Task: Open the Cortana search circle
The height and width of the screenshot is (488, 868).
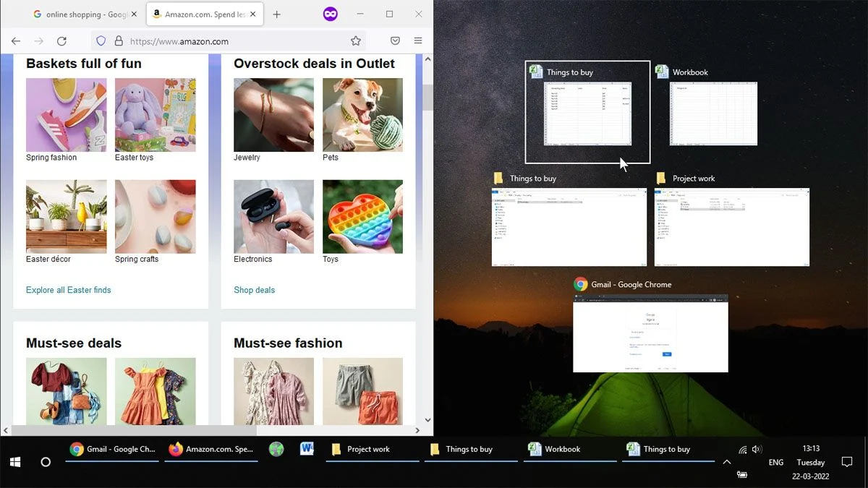Action: [46, 461]
